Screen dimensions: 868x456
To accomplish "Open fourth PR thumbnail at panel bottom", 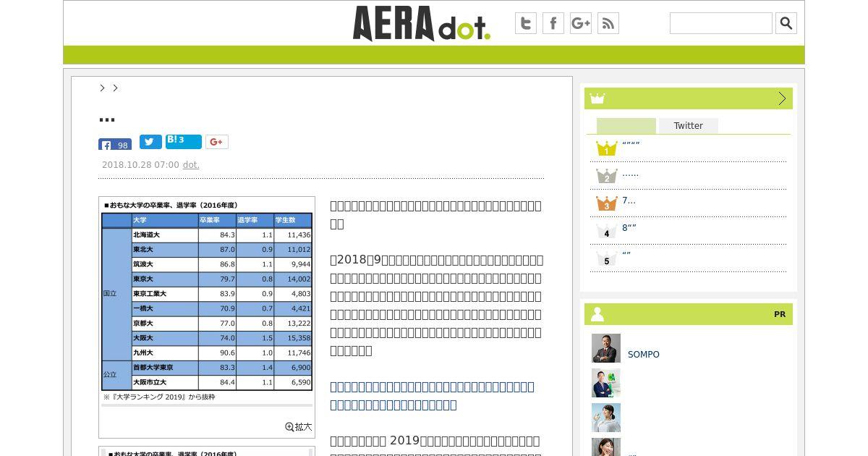I will point(606,447).
